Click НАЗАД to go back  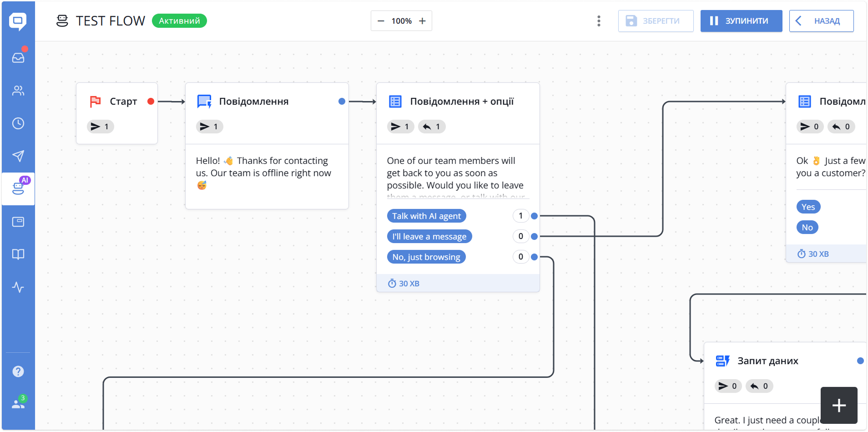tap(822, 21)
